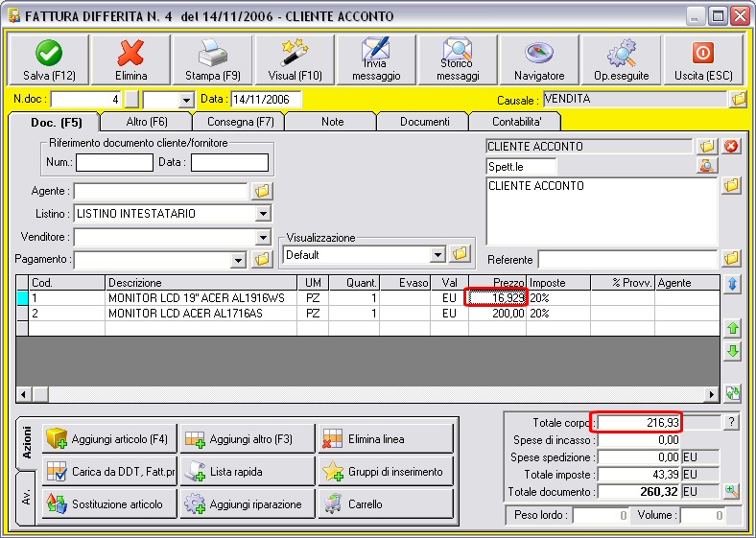The width and height of the screenshot is (756, 538).
Task: Click the Carrello button
Action: click(385, 503)
